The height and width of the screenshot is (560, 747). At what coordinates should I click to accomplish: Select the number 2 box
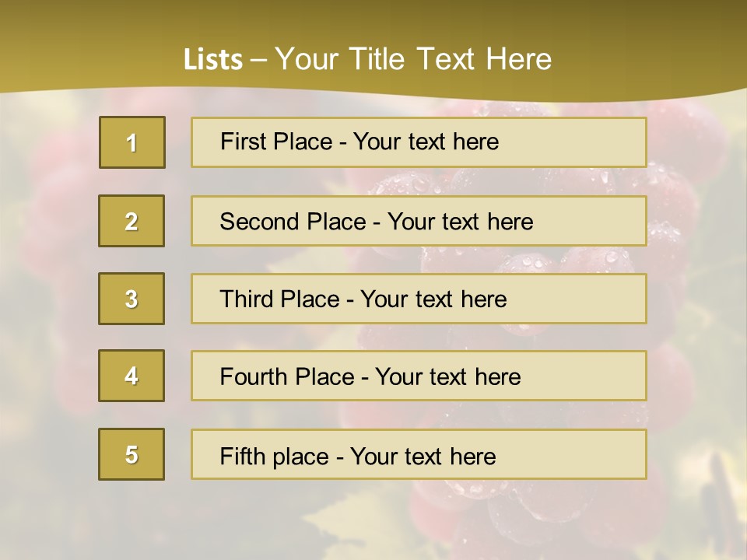coord(132,221)
